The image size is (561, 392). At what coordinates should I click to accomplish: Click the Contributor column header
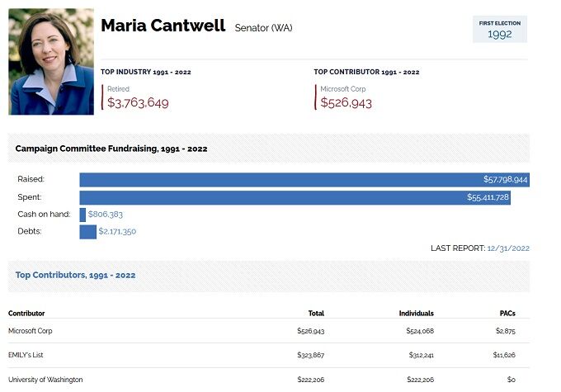(26, 314)
